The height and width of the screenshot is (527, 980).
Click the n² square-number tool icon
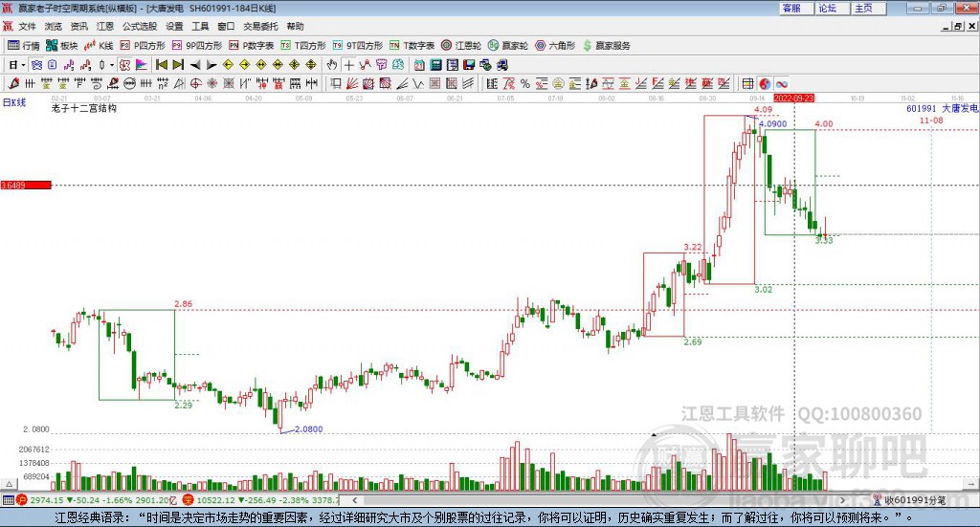pos(163,83)
